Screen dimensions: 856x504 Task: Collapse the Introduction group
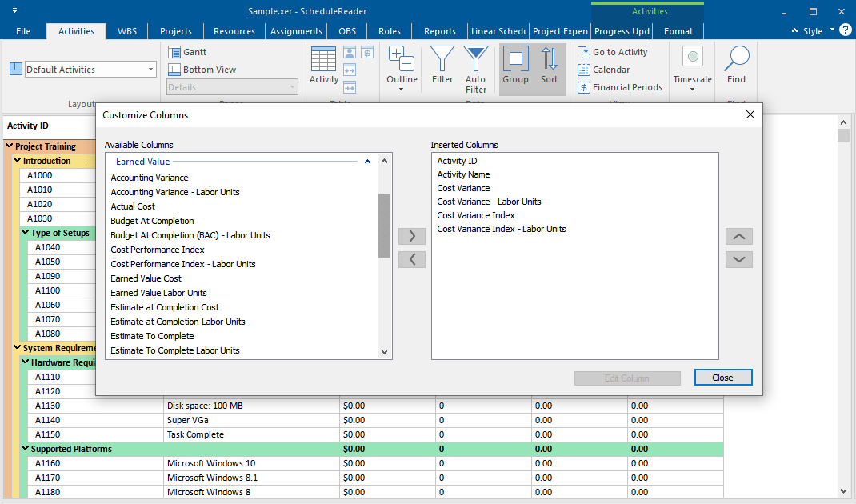coord(18,161)
